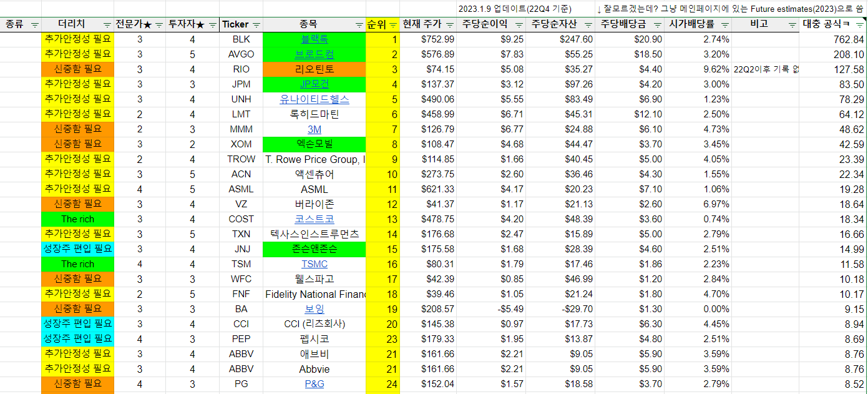
Task: Select the 존슨앤존슨 cell
Action: tap(314, 249)
